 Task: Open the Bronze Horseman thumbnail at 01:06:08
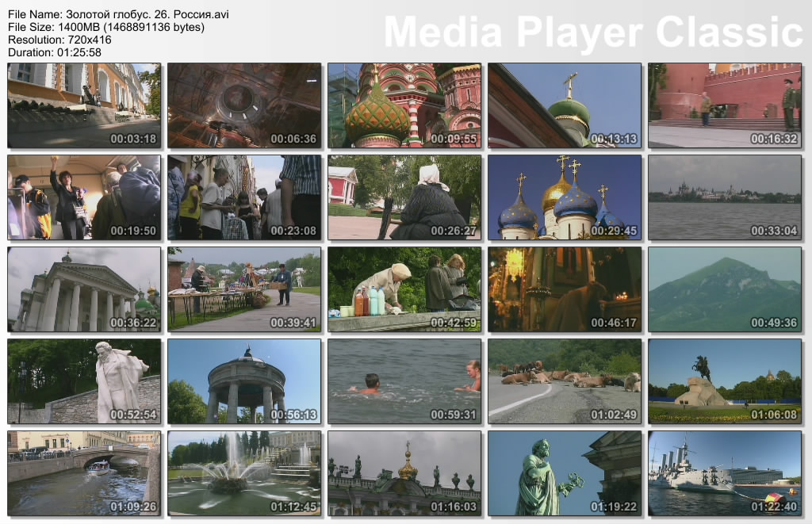pos(725,381)
